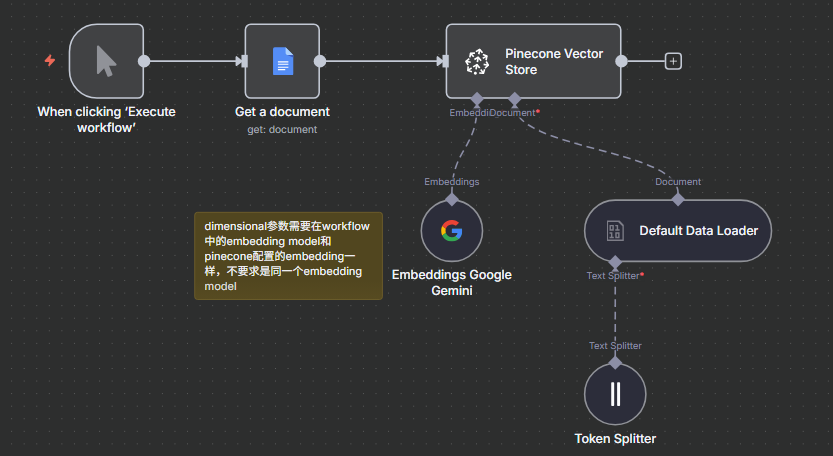
Task: Click the 'Document' label above Default Data Loader
Action: (678, 182)
